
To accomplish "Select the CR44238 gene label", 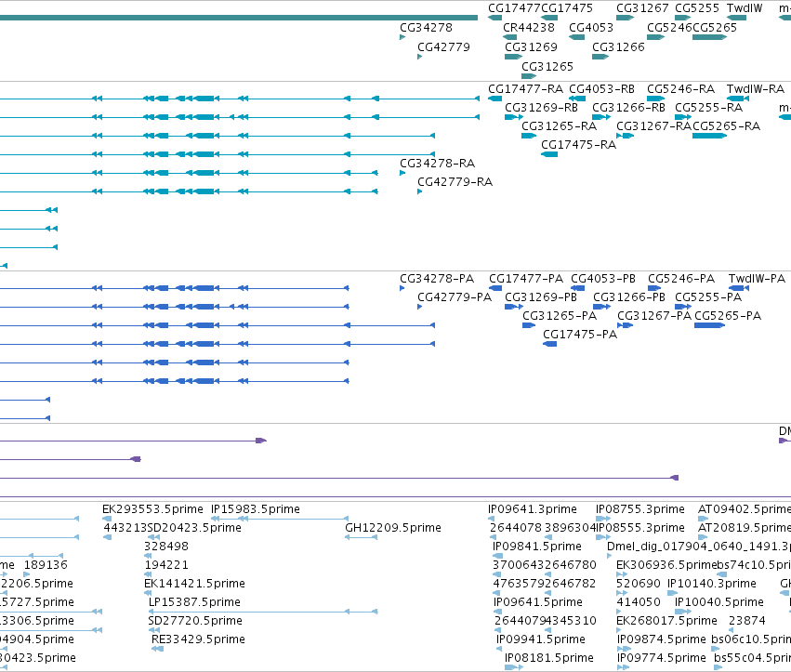I will (529, 28).
